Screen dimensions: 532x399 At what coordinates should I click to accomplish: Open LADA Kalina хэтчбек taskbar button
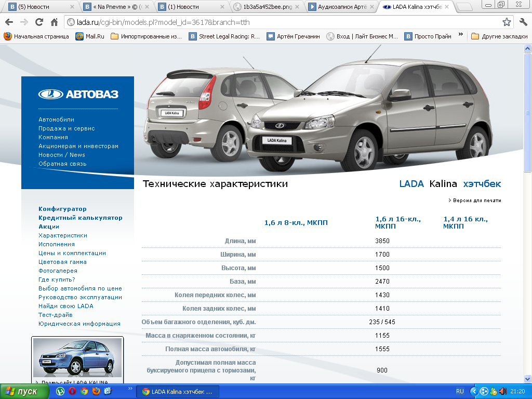click(178, 392)
